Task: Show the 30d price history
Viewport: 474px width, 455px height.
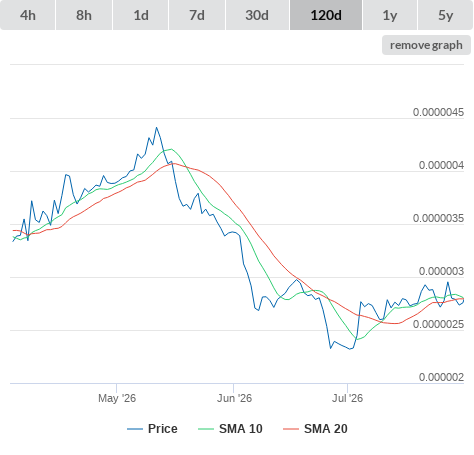Action: click(257, 15)
